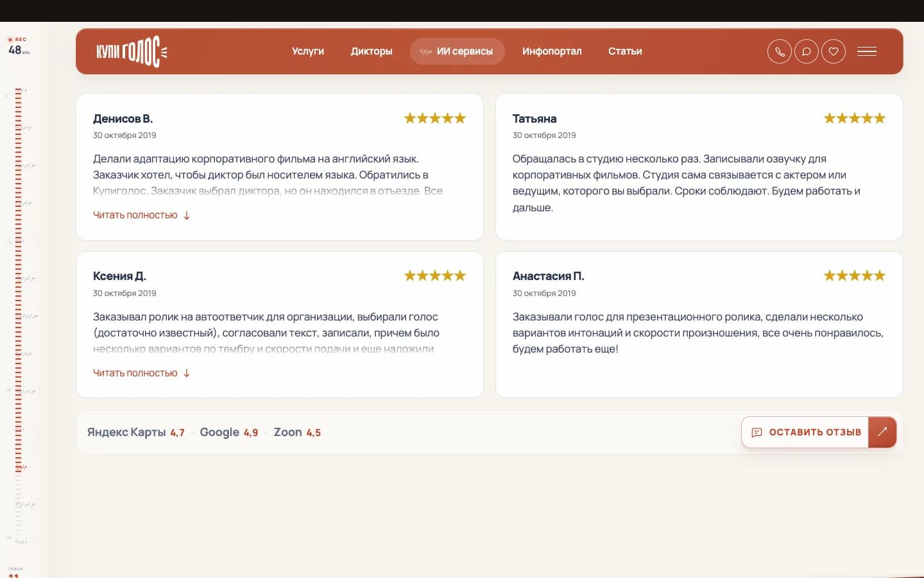Open Zoon rating 4,5 link
The image size is (924, 578).
point(297,432)
